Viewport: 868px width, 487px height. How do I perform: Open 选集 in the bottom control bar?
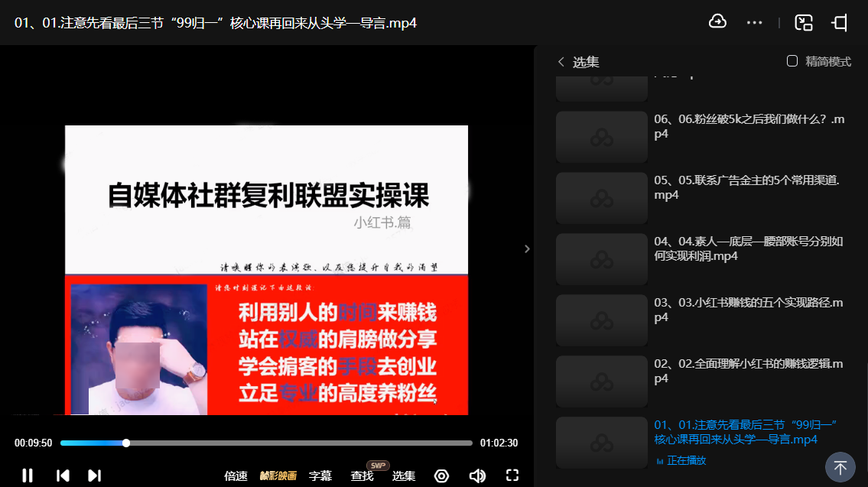[x=404, y=476]
